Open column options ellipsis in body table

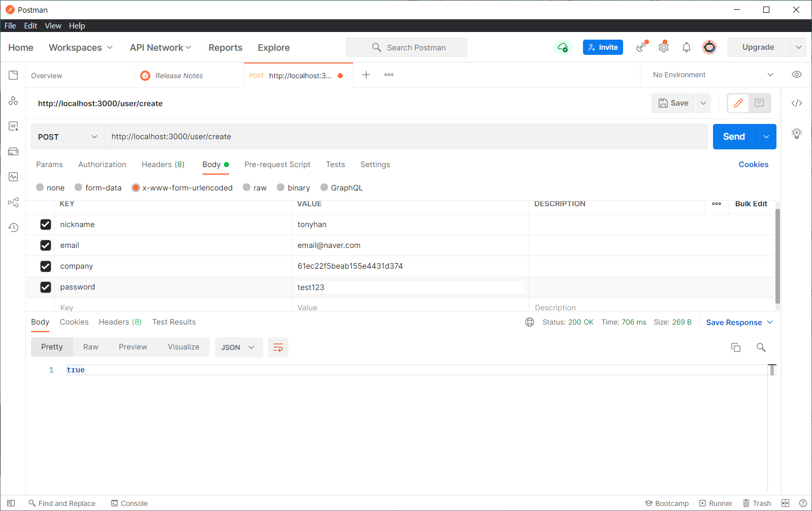point(717,204)
